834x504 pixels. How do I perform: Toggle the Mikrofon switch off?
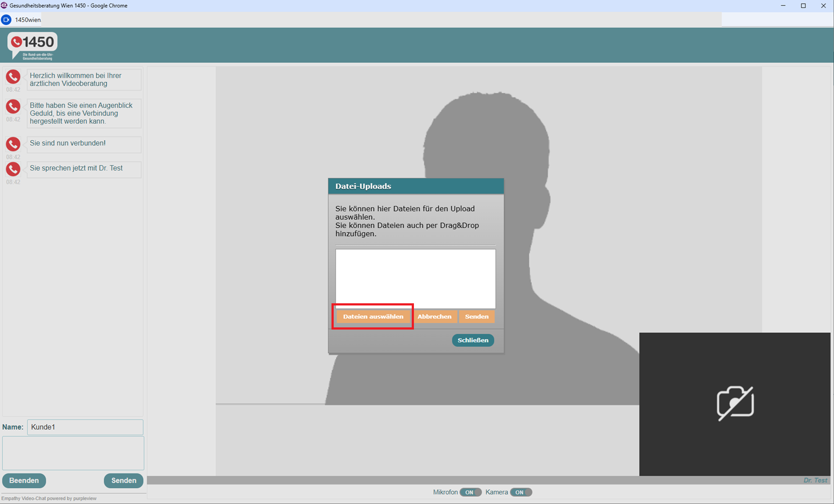(x=470, y=492)
